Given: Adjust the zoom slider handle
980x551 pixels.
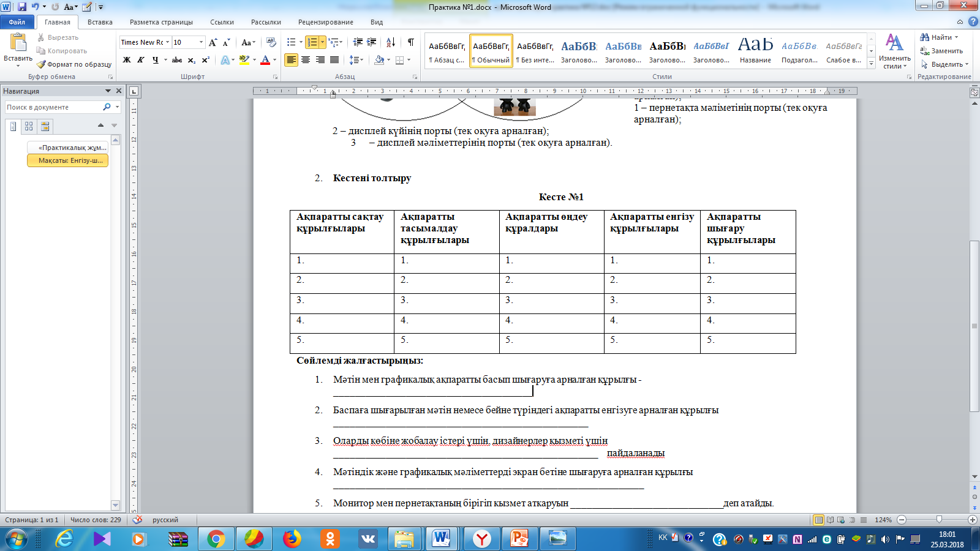Looking at the screenshot, I should point(939,519).
